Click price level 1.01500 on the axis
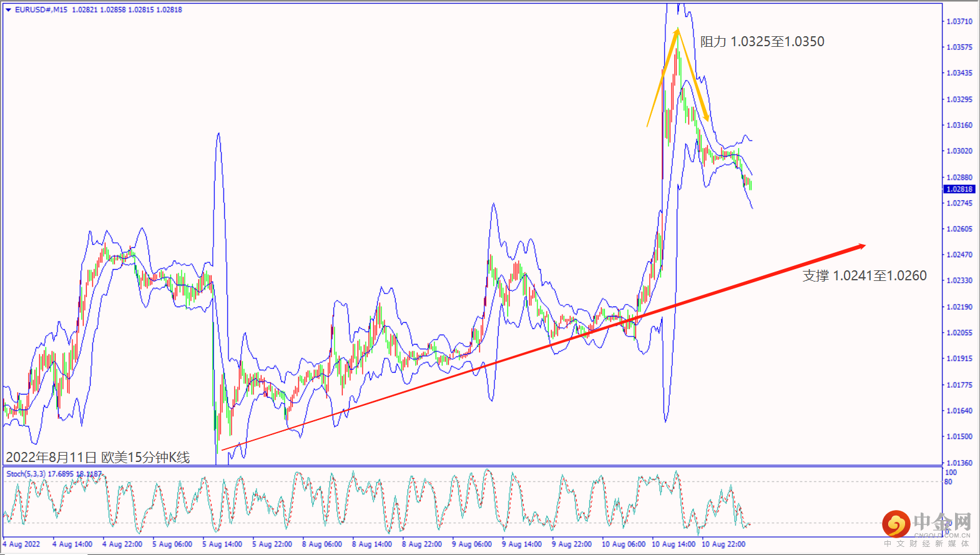Screen dimensions: 980x555 959,437
